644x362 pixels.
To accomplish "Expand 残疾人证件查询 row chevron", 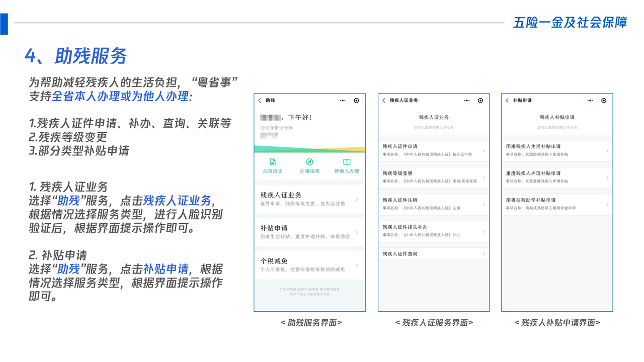I will (484, 254).
